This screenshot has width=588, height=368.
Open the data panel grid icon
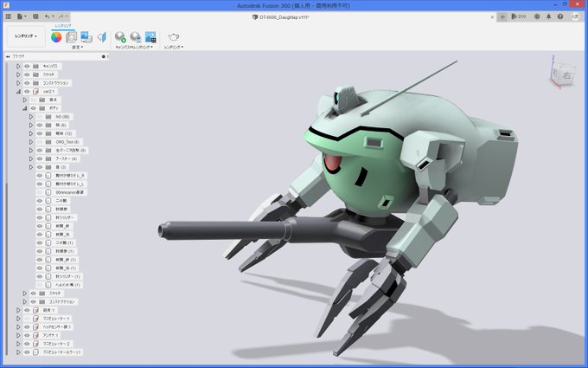pos(9,16)
